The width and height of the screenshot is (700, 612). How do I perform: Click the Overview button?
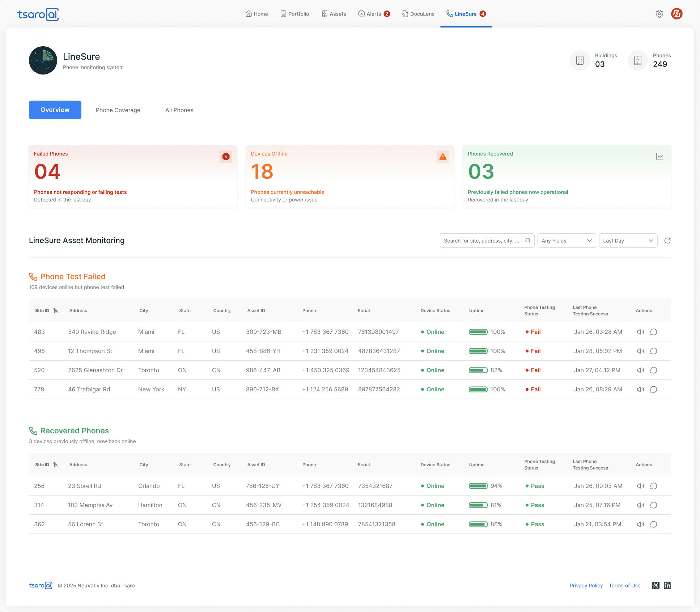(x=55, y=110)
